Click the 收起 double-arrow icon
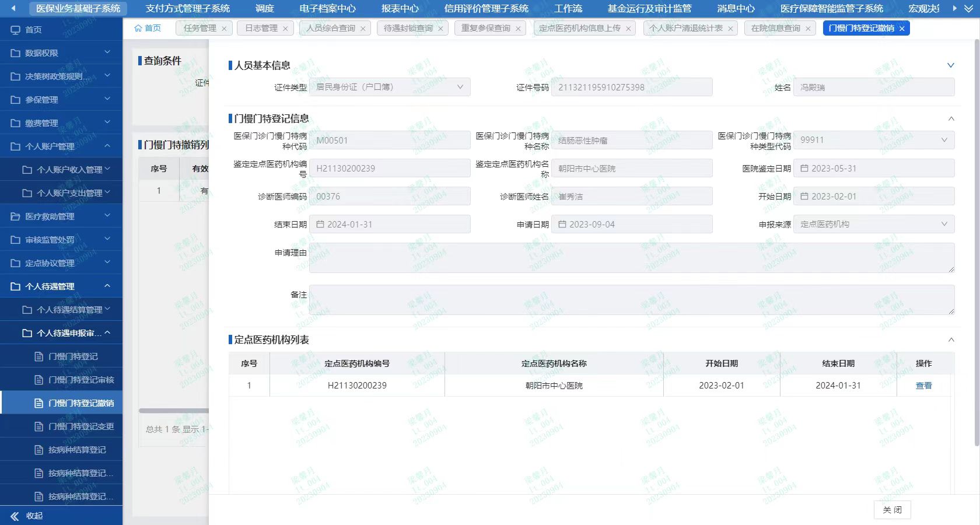Viewport: 980px width, 525px height. [x=15, y=516]
